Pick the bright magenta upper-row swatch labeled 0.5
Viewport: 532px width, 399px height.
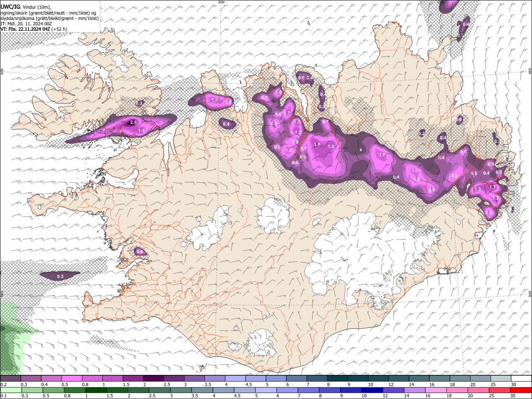tap(71, 378)
